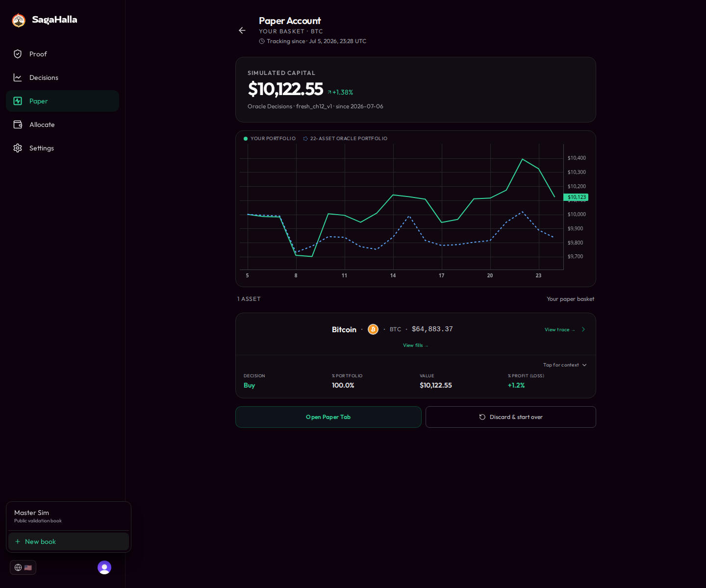Select the Paper sidebar item
Screen dimensions: 706x588
[62, 101]
